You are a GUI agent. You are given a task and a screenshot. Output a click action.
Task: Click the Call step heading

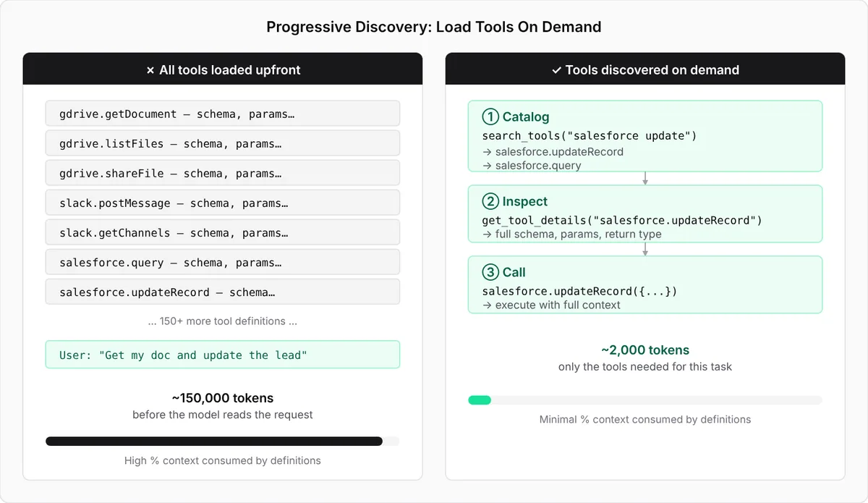(504, 272)
